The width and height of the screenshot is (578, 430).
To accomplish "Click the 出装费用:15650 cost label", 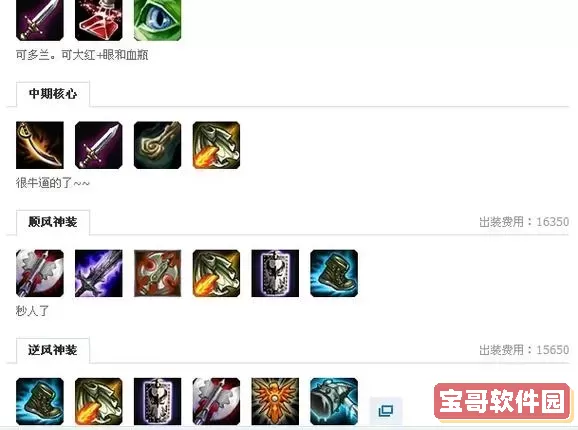I will click(524, 350).
